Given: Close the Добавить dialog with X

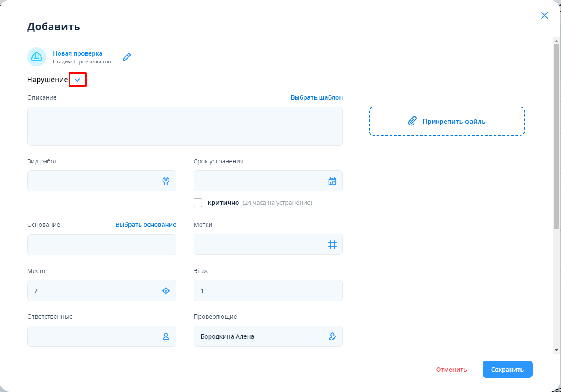Looking at the screenshot, I should pos(545,16).
